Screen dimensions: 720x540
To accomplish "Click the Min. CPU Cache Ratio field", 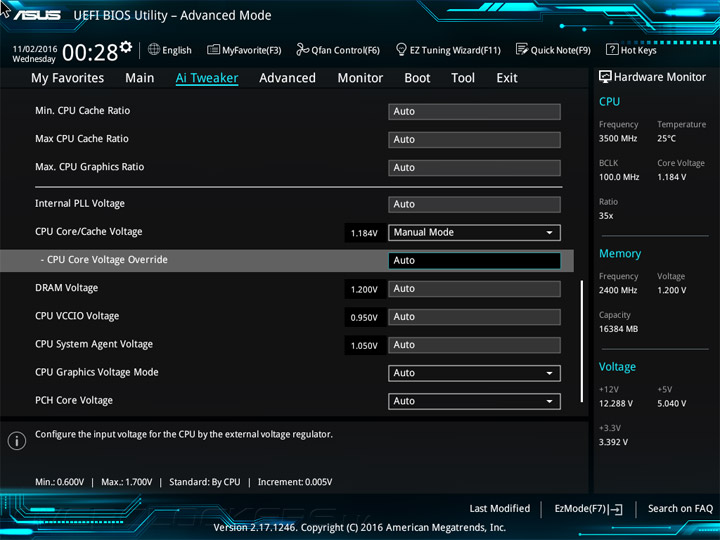I will 474,112.
